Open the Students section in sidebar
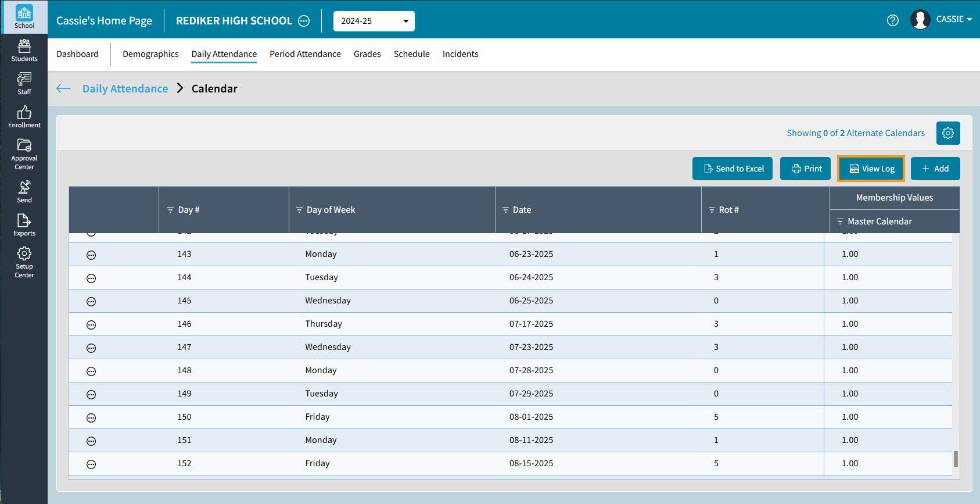Viewport: 980px width, 504px height. point(24,51)
